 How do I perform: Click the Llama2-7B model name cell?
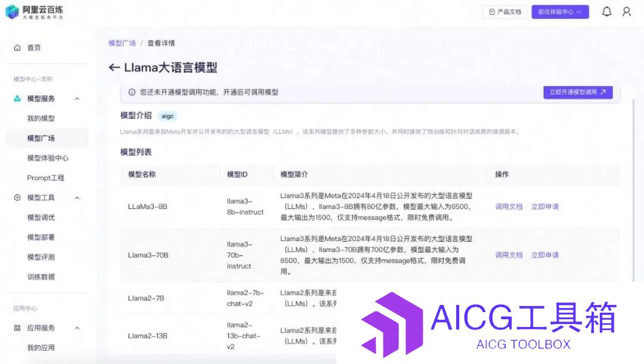[146, 298]
